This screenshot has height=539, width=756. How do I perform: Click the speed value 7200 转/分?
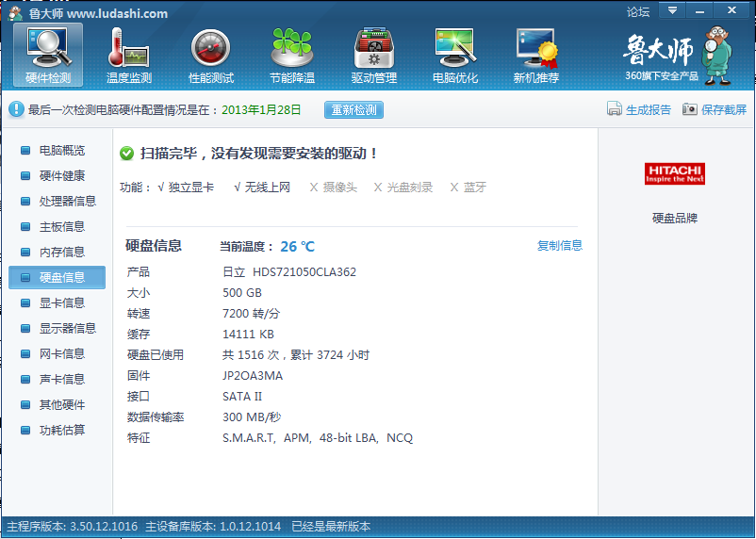click(251, 314)
